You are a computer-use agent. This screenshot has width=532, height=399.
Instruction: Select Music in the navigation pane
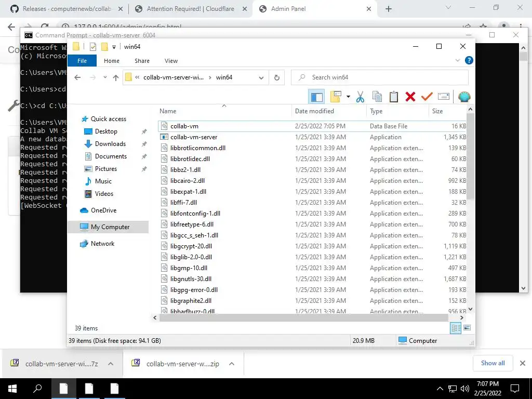point(103,181)
